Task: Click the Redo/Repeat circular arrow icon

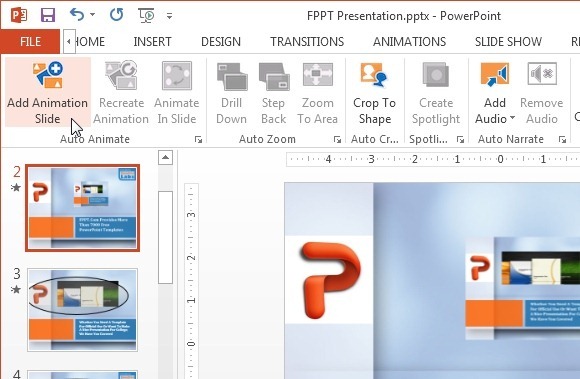Action: [x=117, y=15]
